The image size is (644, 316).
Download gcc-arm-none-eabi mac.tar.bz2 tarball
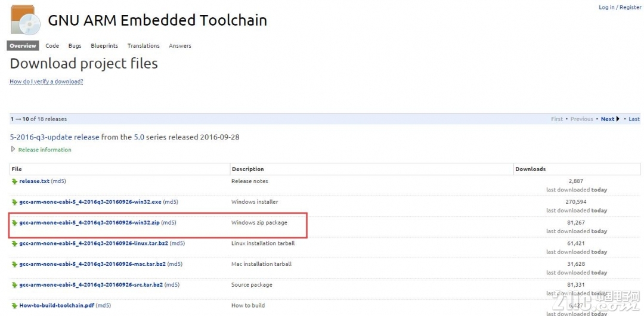(92, 264)
